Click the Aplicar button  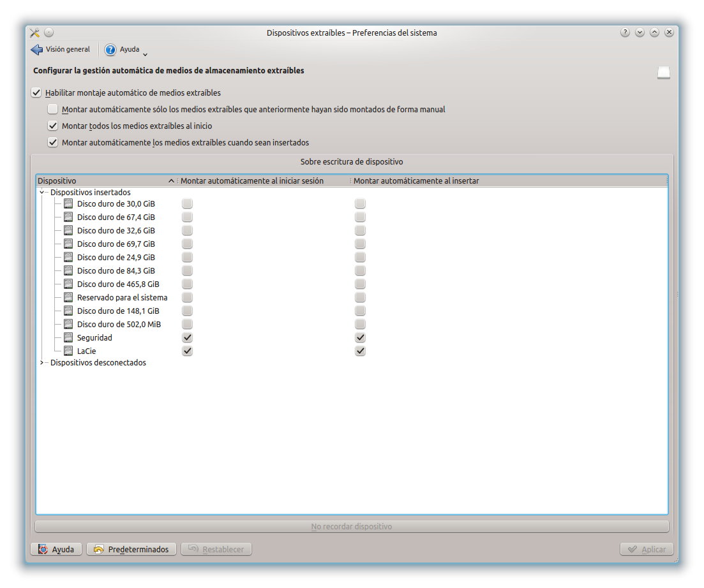[647, 550]
